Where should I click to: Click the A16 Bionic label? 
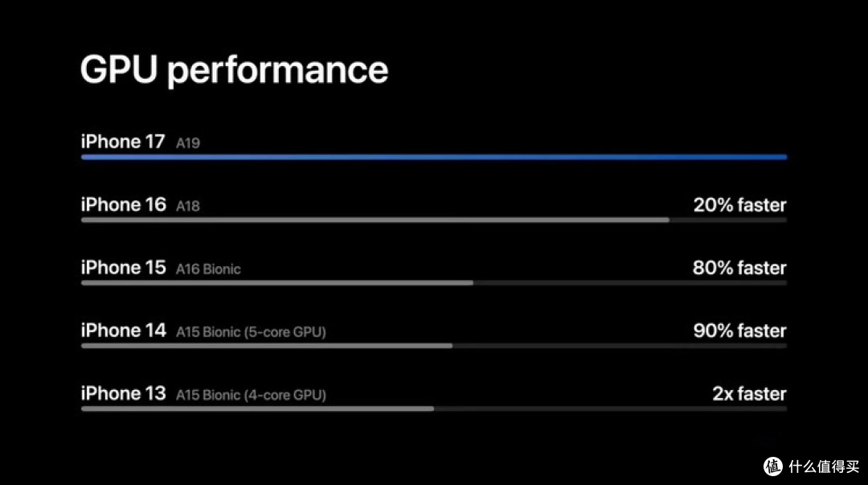click(208, 269)
